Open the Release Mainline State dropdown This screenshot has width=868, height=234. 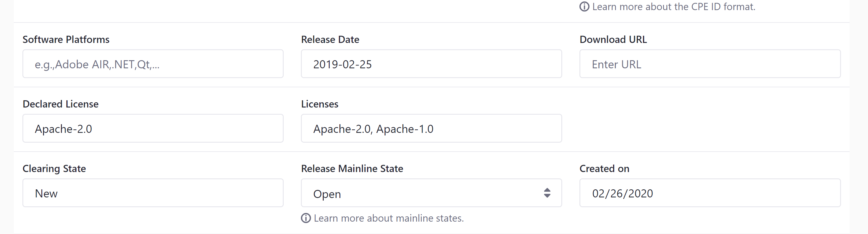coord(431,193)
